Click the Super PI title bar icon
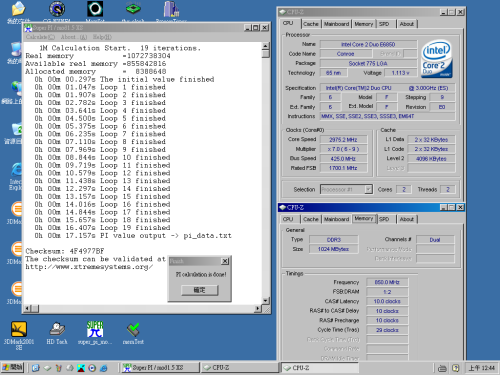The image size is (500, 375). point(28,28)
